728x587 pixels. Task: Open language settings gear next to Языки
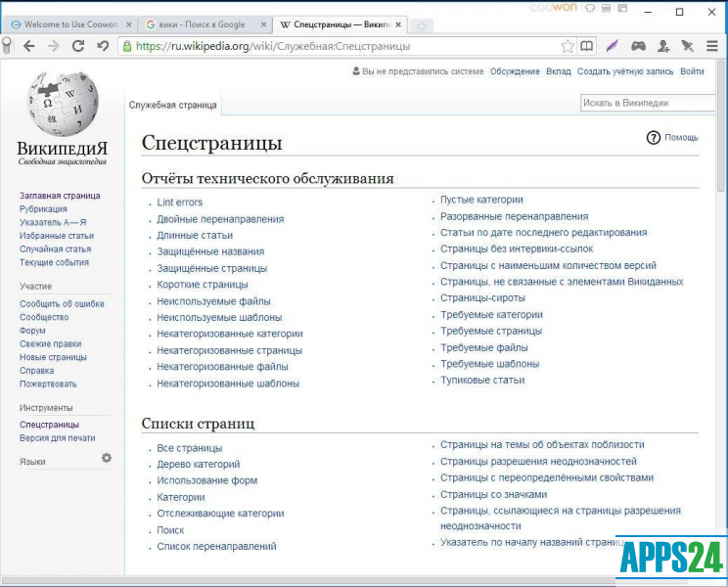pyautogui.click(x=107, y=458)
